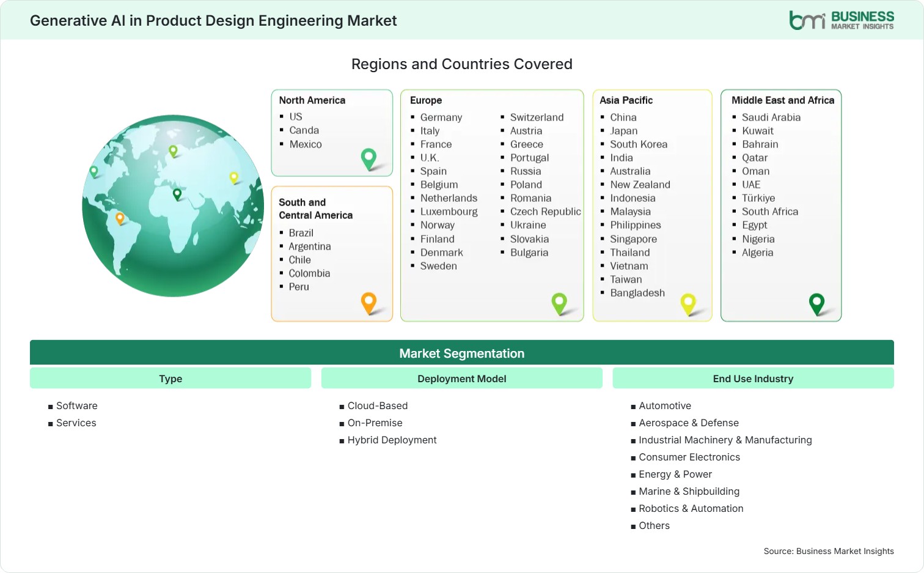924x573 pixels.
Task: Click 'Czech Republic' in the Europe list
Action: (546, 212)
